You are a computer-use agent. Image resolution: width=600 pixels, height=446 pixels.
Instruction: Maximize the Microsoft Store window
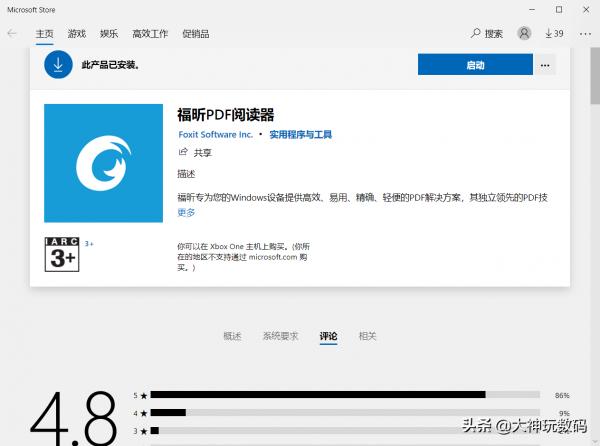(x=559, y=10)
